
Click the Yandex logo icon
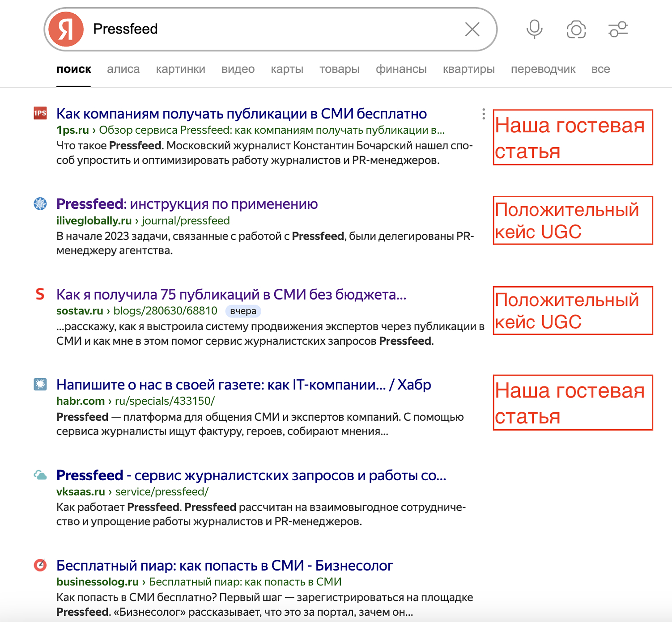click(x=66, y=30)
